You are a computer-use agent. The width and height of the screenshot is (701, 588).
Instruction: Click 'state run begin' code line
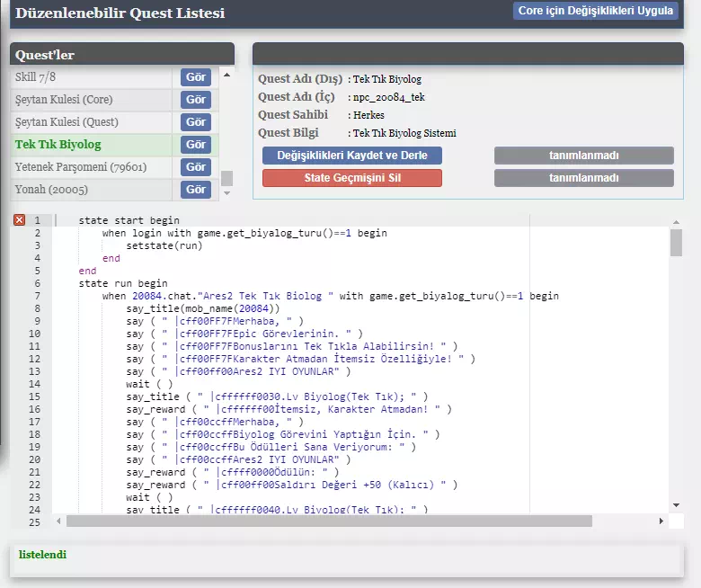click(123, 283)
